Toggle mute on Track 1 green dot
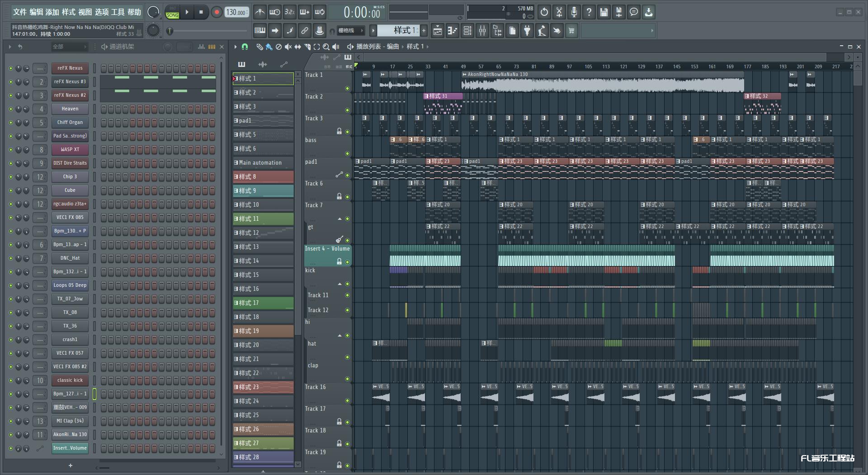 click(347, 89)
